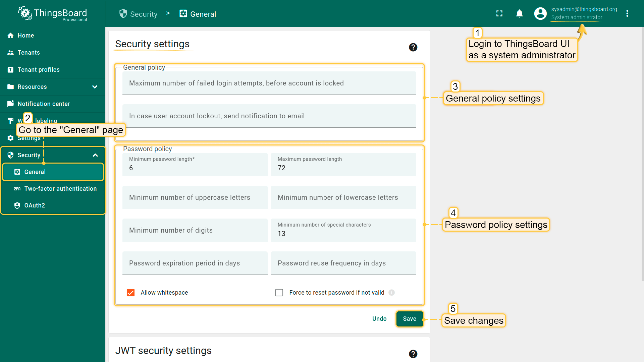The height and width of the screenshot is (362, 644).
Task: Open Security settings help icon
Action: coord(413,47)
